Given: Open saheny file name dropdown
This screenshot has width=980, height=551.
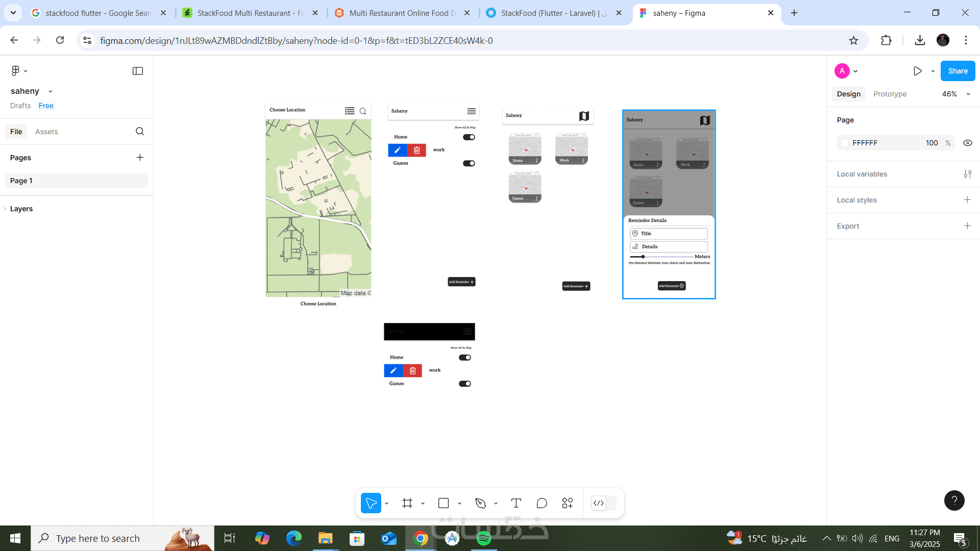Looking at the screenshot, I should coord(51,91).
